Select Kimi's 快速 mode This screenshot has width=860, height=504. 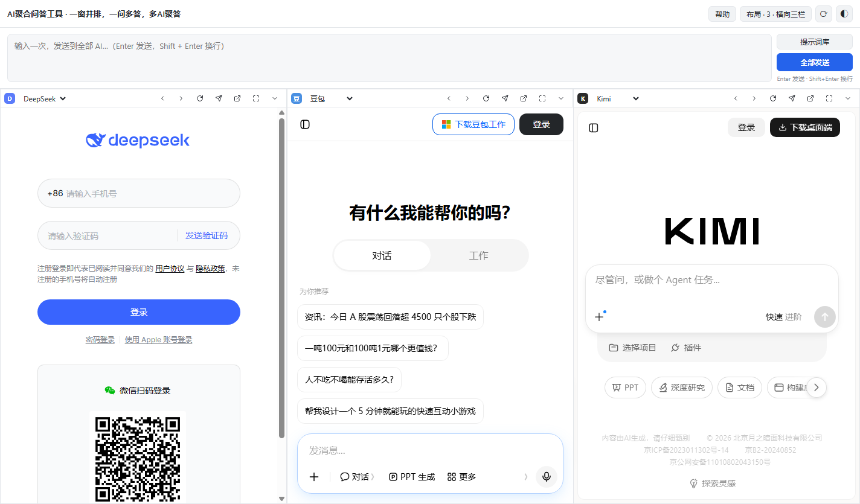click(774, 317)
